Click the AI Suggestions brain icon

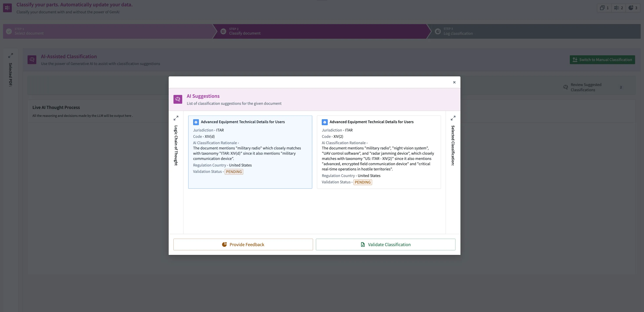pyautogui.click(x=178, y=99)
